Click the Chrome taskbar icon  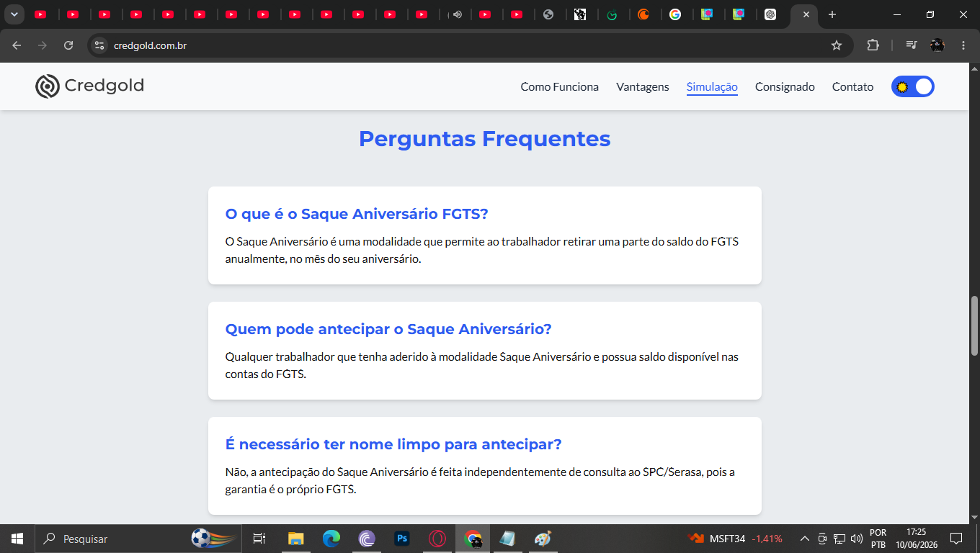[x=473, y=539]
